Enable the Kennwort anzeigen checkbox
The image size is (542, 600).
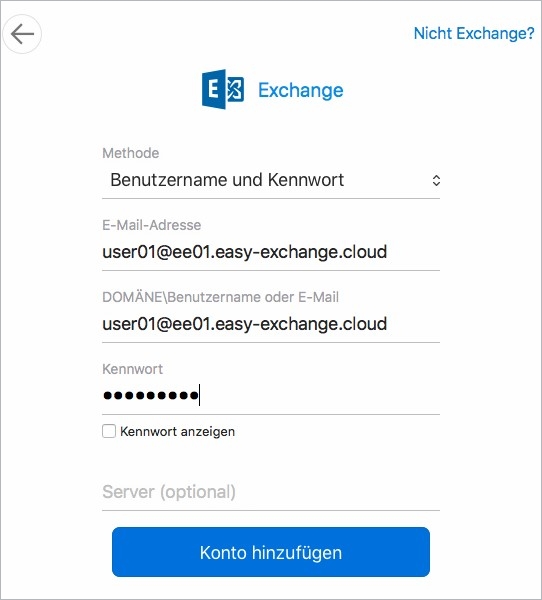[109, 431]
